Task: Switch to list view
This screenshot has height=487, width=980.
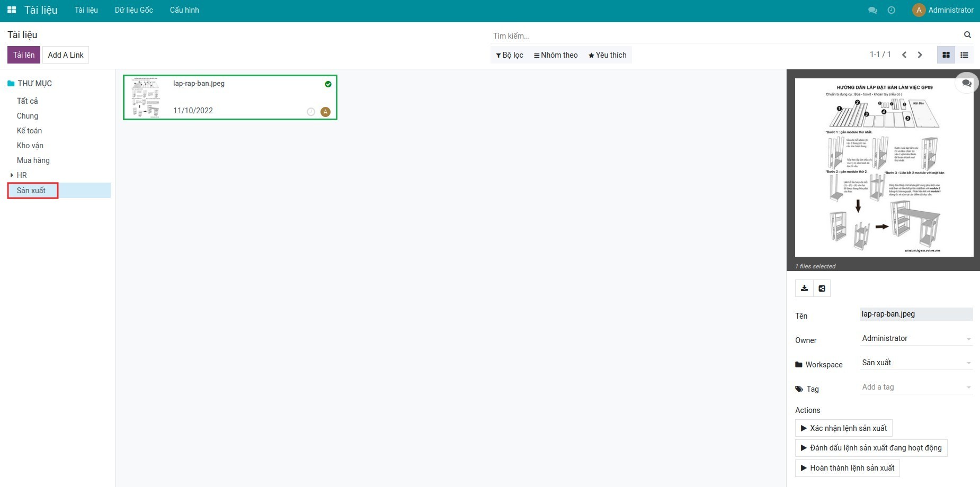Action: (964, 55)
